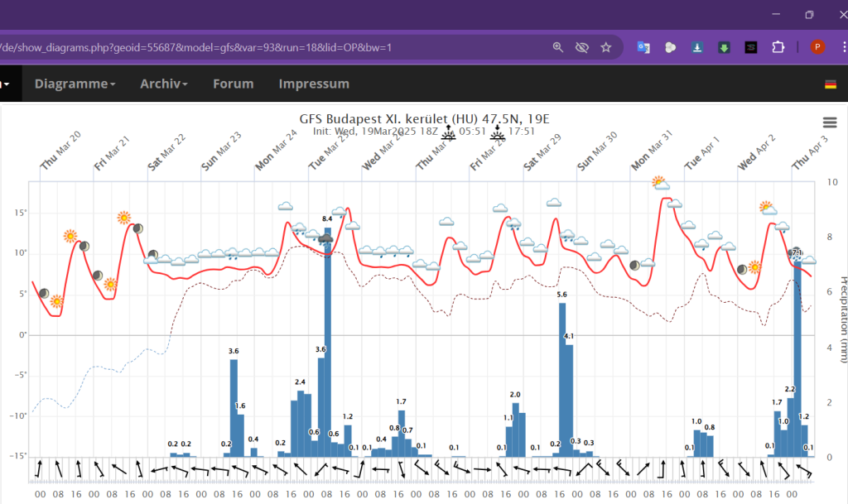Viewport: 848px width, 504px height.
Task: Click the green down-arrow extension icon
Action: point(724,47)
